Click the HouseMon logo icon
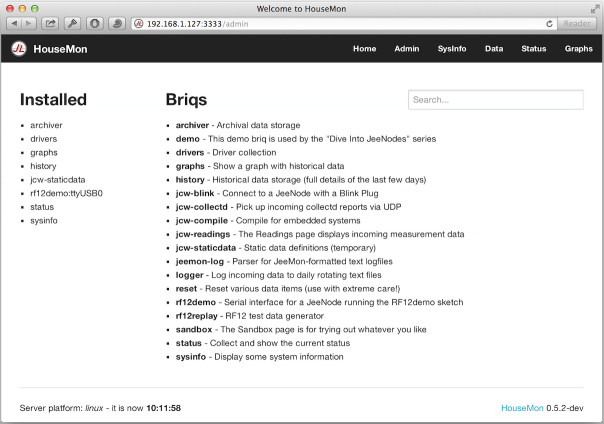This screenshot has height=424, width=604. click(18, 49)
